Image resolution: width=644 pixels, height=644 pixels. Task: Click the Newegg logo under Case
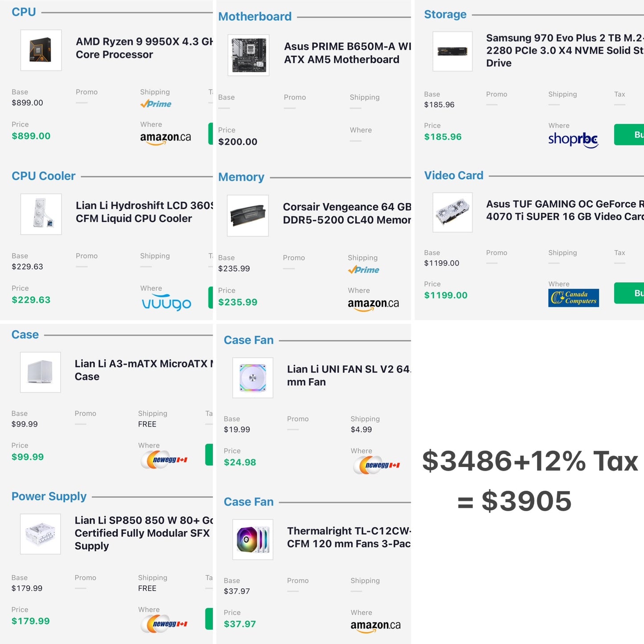tap(164, 460)
